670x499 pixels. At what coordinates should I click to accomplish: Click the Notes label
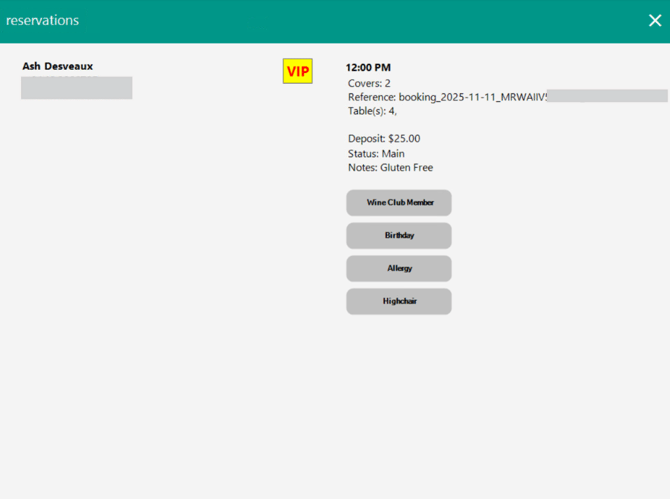tap(362, 168)
